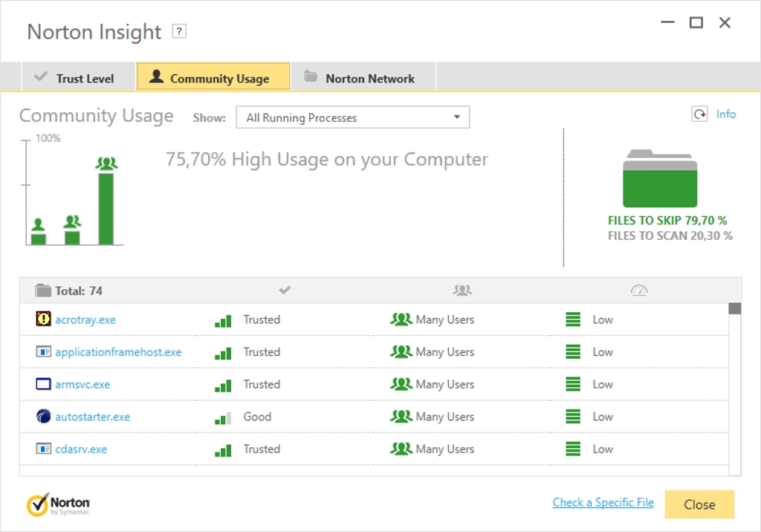This screenshot has width=761, height=532.
Task: Open the Check a Specific File link
Action: coord(603,503)
